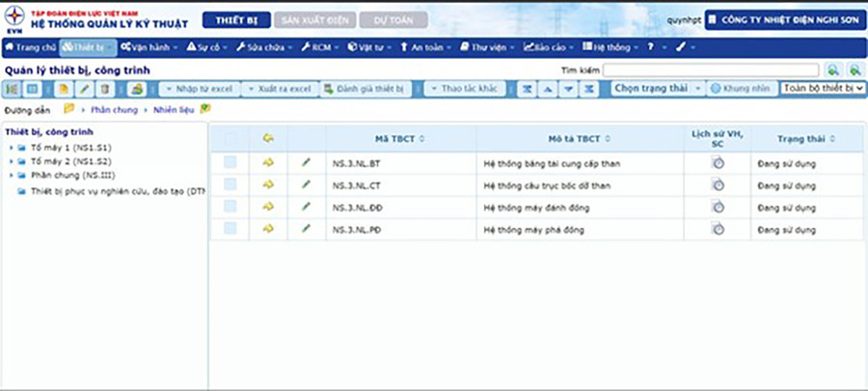
Task: Open the Chọn trạng thái dropdown
Action: pos(656,89)
